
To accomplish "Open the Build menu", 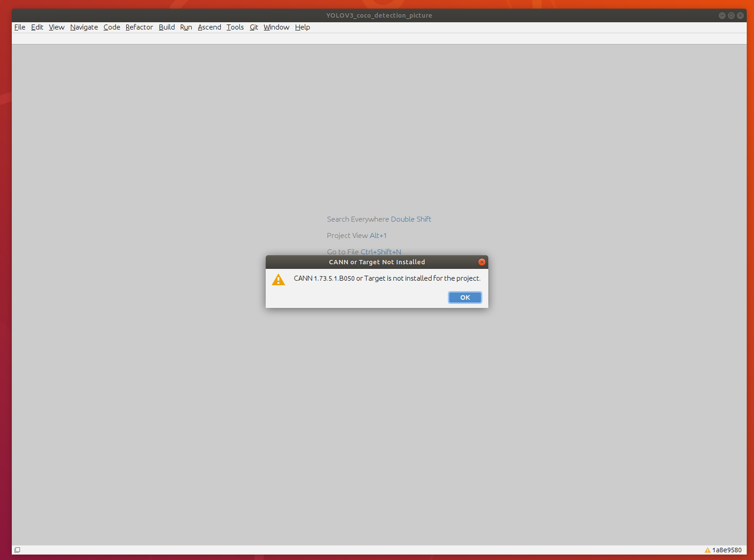I will [167, 27].
